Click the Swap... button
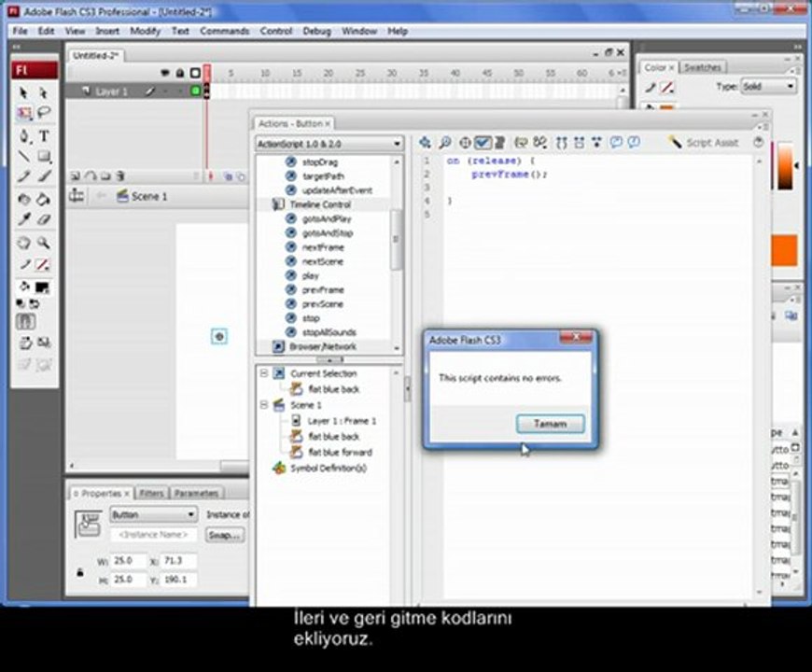 [225, 535]
